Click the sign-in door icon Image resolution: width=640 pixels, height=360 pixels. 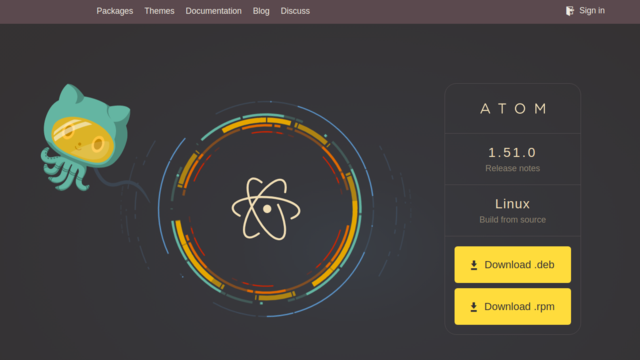click(570, 11)
